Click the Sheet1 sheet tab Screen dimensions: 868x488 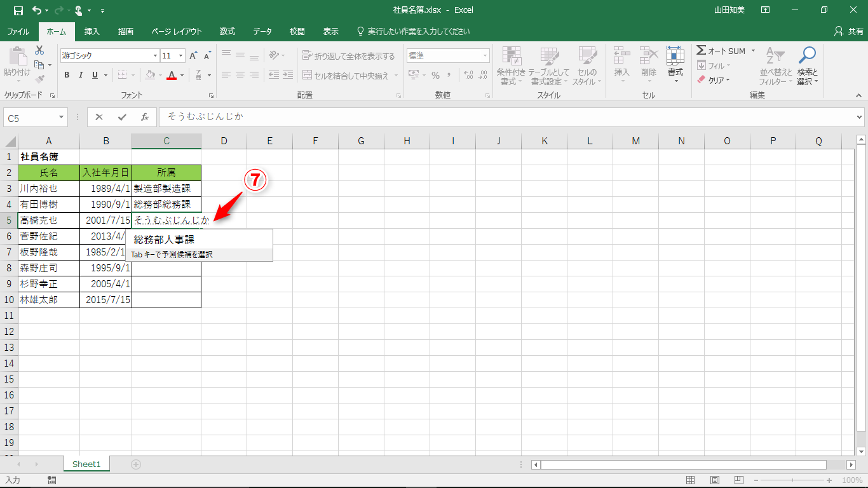click(86, 464)
